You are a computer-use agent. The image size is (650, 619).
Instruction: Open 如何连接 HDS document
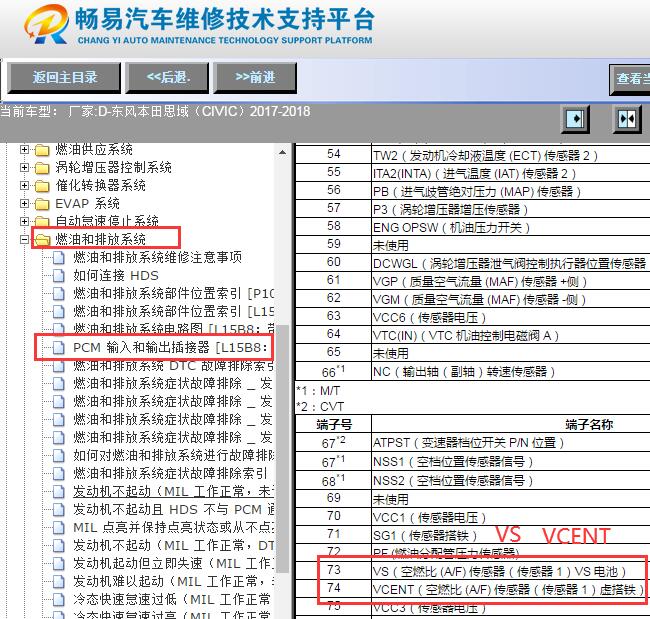point(116,276)
